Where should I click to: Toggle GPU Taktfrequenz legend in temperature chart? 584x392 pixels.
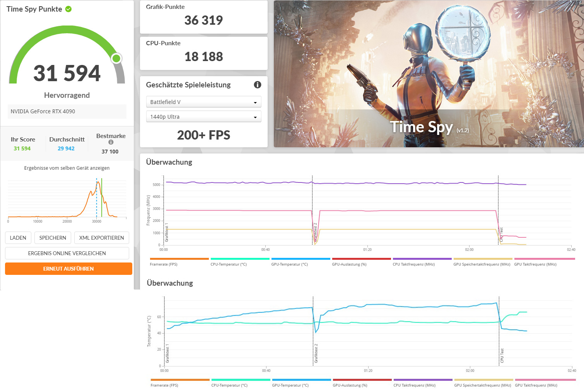click(x=545, y=383)
